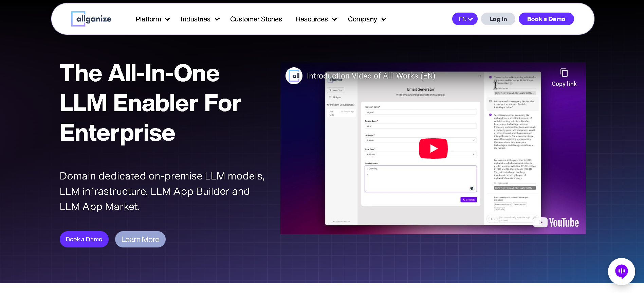Open the Resources menu
The image size is (644, 293).
[312, 19]
